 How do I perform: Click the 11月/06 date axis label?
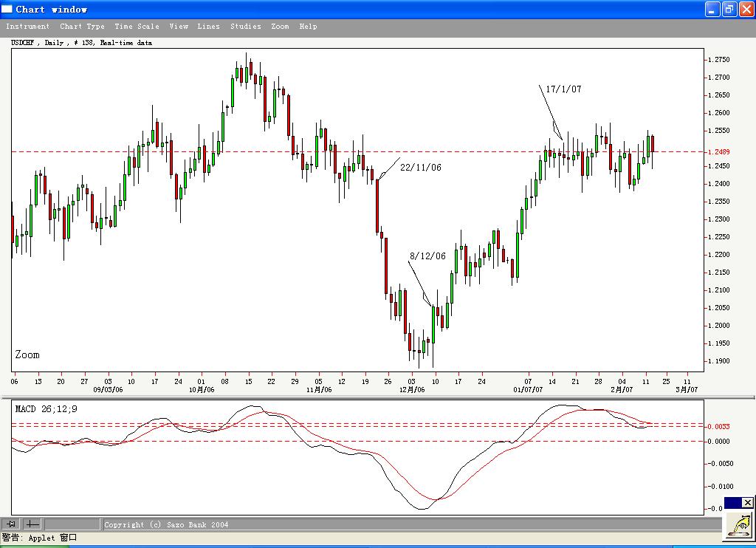tap(319, 389)
